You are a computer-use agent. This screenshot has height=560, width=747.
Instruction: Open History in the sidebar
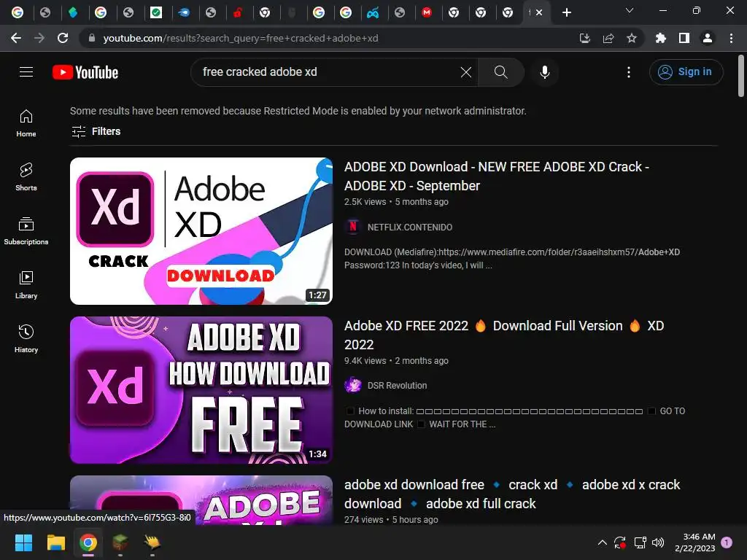coord(26,338)
